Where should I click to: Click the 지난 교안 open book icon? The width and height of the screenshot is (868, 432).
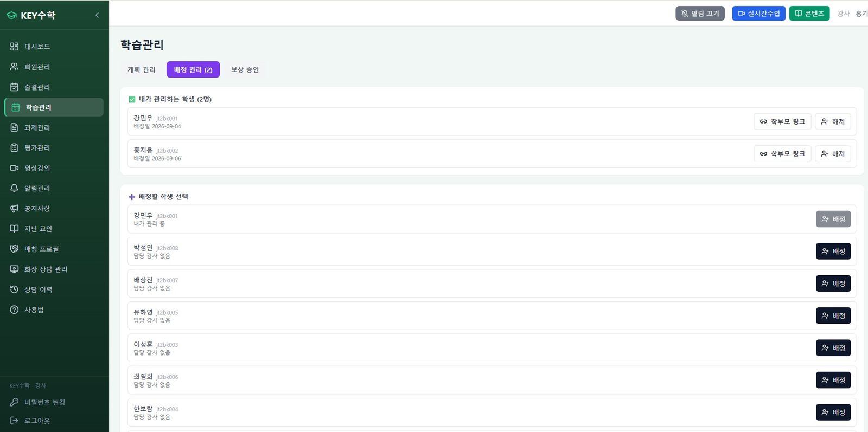click(x=14, y=229)
